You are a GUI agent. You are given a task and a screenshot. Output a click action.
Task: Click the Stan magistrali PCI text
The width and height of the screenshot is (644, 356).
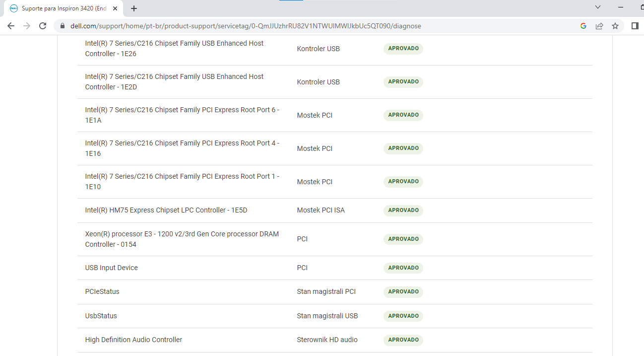click(x=326, y=292)
